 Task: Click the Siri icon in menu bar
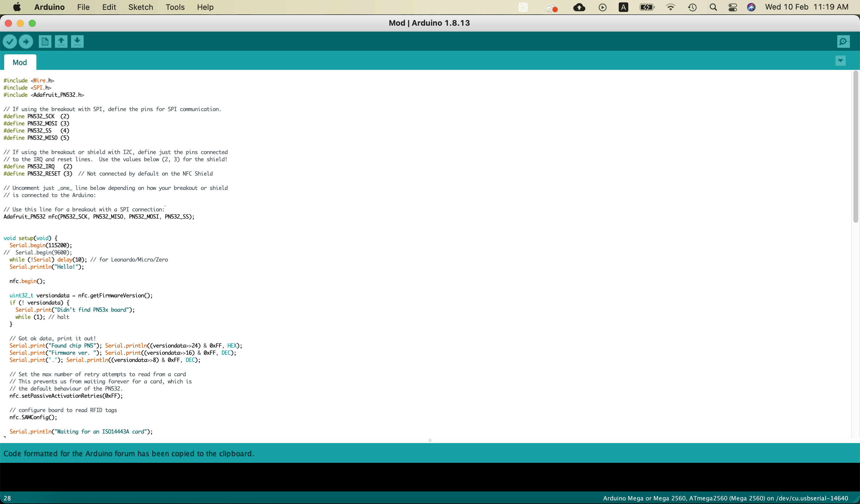click(x=751, y=7)
